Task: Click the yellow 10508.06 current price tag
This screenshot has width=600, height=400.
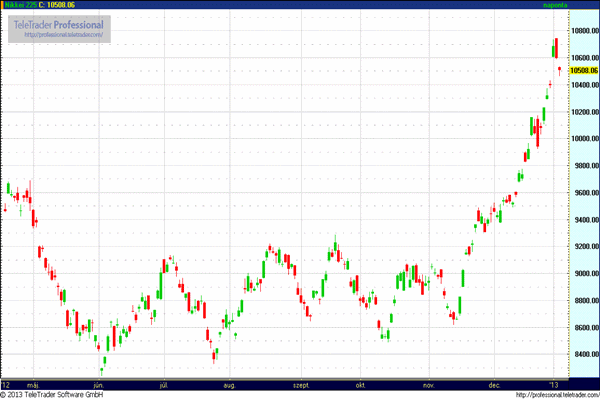Action: [582, 71]
